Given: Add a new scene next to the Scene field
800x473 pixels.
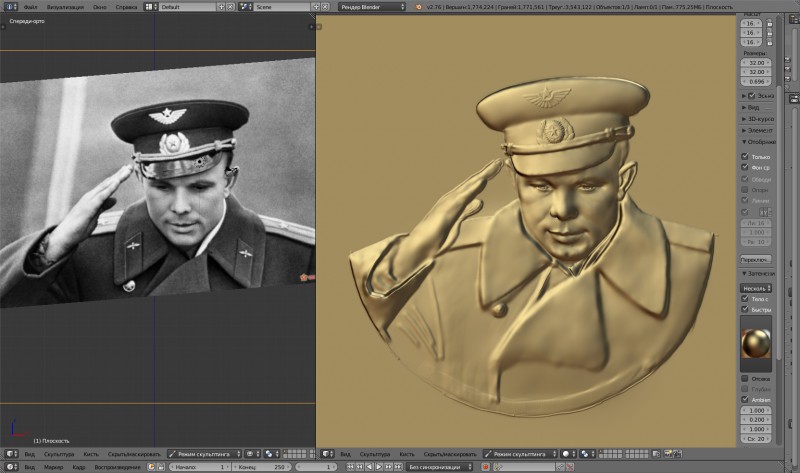Looking at the screenshot, I should click(316, 7).
